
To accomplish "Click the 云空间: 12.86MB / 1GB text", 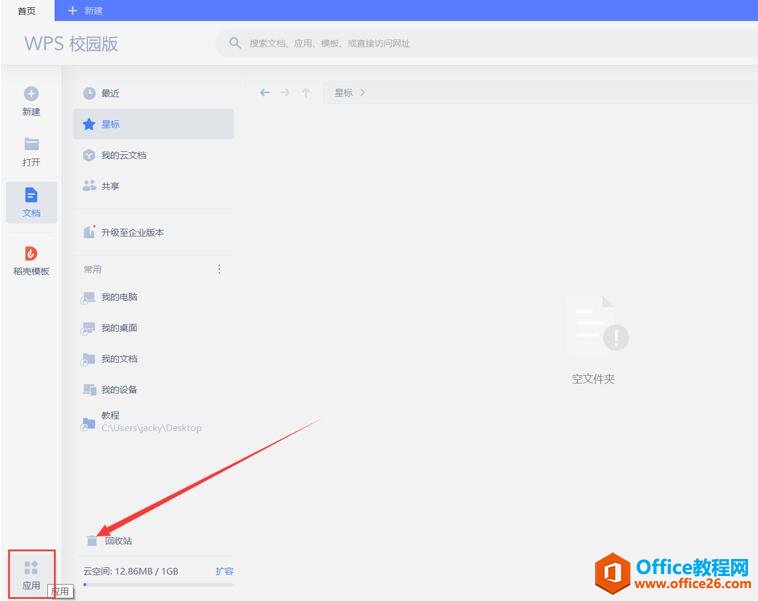I will [x=131, y=572].
